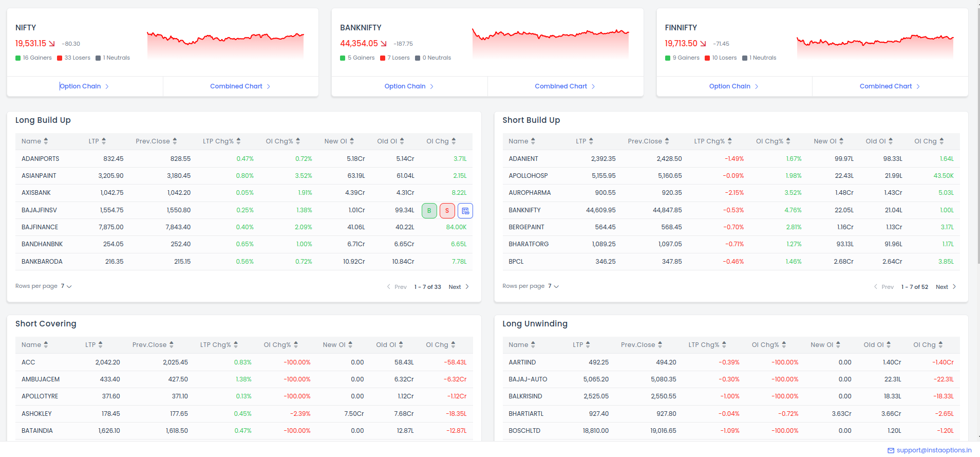980x457 pixels.
Task: Go to Next page in Short Build Up
Action: pyautogui.click(x=946, y=287)
